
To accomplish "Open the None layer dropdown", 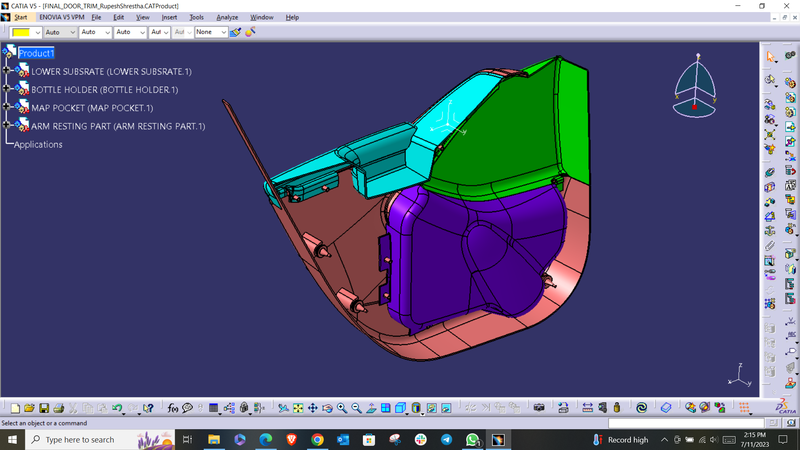I will 223,33.
